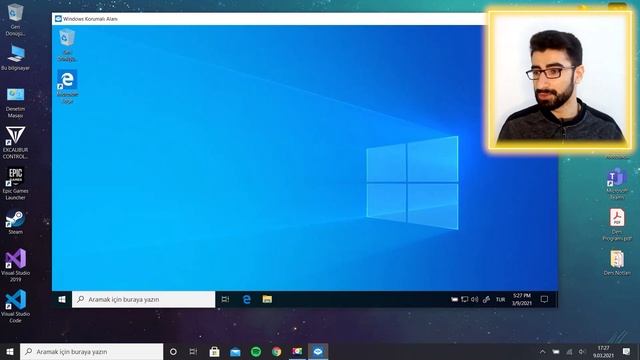Select the Windows Sandbox taskbar button
The image size is (640, 360).
(318, 352)
